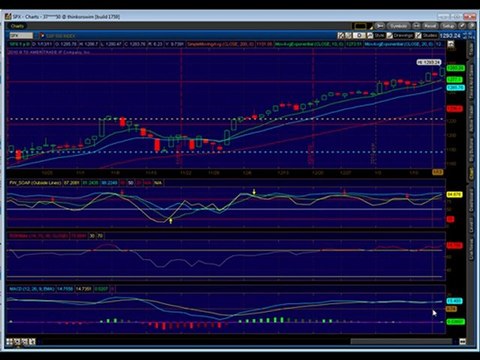The image size is (480, 360).
Task: Click the MACD (12, 26, 9) study label
Action: (32, 289)
